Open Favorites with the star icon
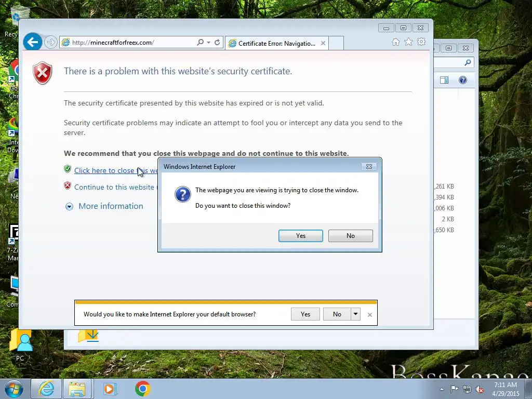This screenshot has width=532, height=399. pos(408,42)
